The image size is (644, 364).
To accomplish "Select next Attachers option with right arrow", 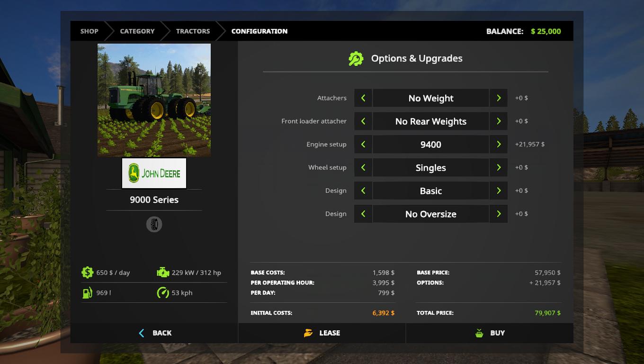I will (x=499, y=98).
